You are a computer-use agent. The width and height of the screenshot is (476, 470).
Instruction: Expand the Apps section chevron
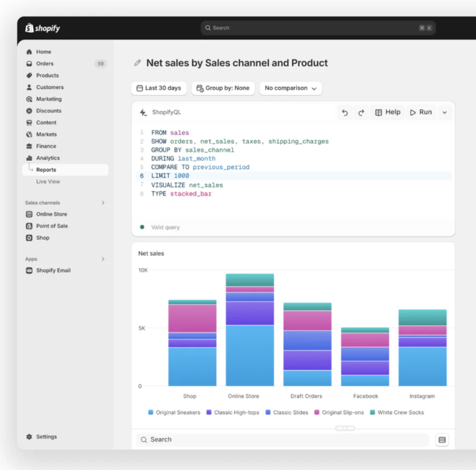point(103,259)
